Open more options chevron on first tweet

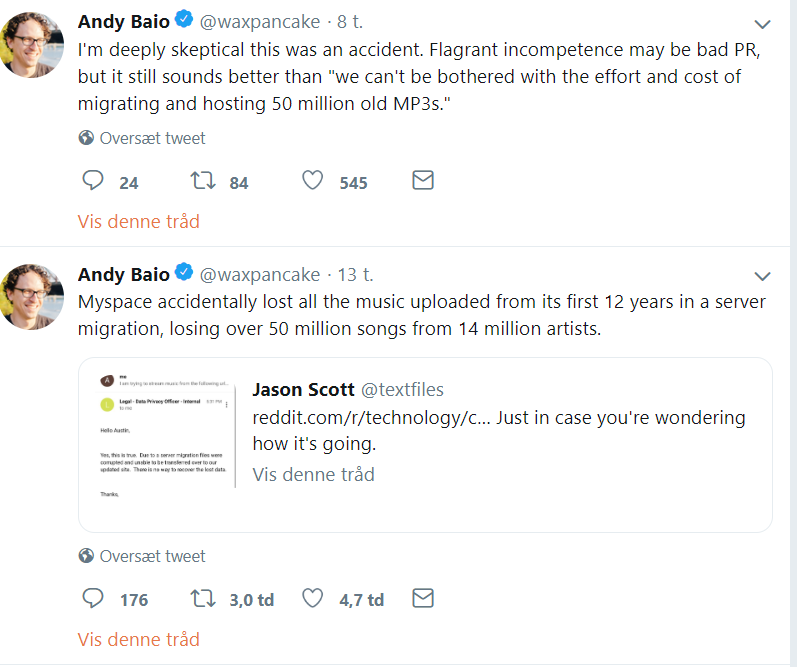[762, 24]
